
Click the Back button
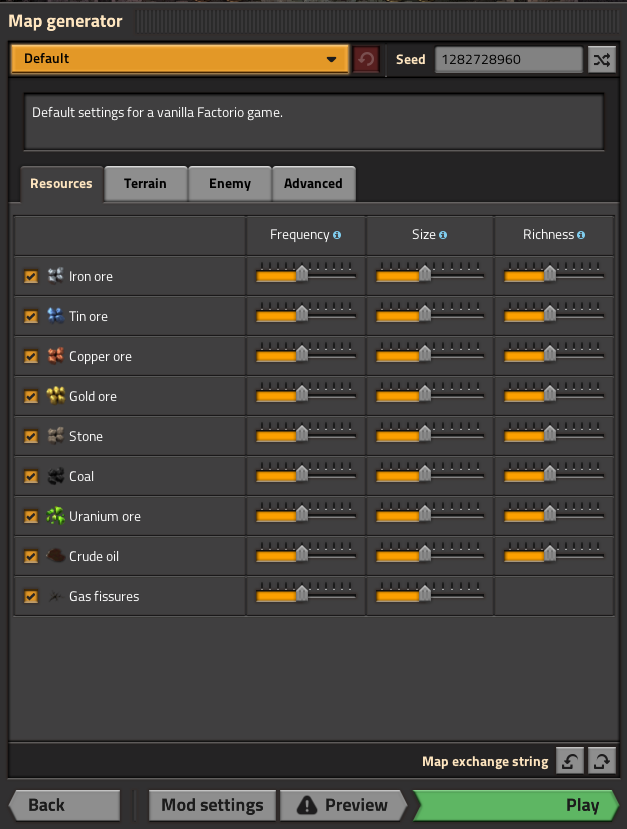[x=66, y=805]
